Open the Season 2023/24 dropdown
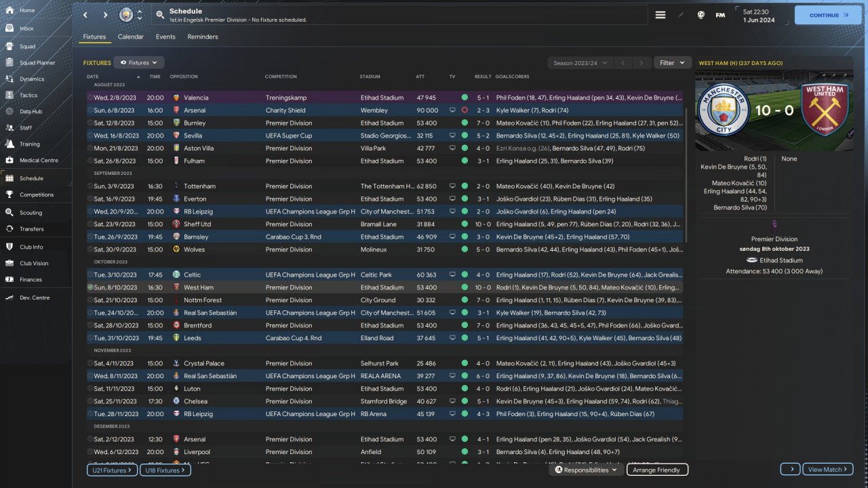Screen dimensions: 868x488 tap(580, 63)
